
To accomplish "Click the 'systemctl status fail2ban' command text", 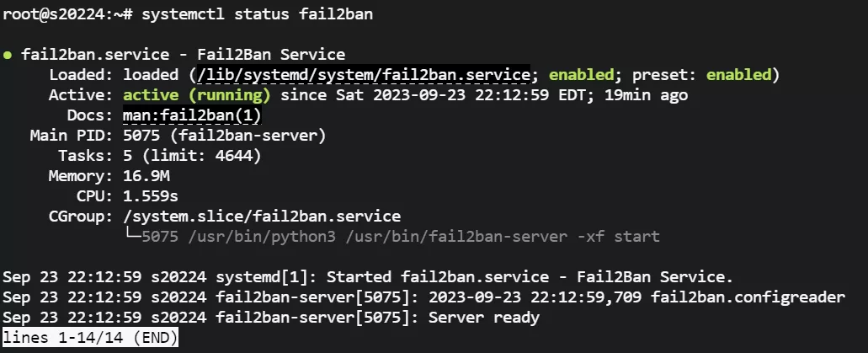I will [258, 14].
